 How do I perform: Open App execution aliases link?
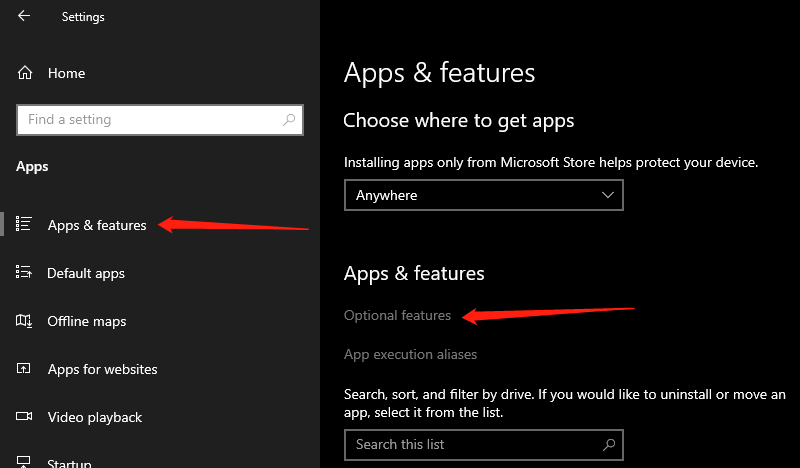410,354
